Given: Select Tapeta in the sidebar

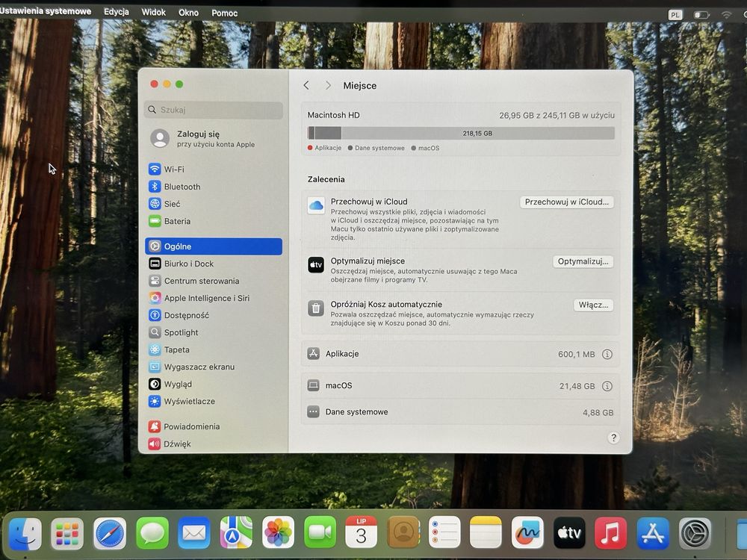Looking at the screenshot, I should click(x=214, y=349).
